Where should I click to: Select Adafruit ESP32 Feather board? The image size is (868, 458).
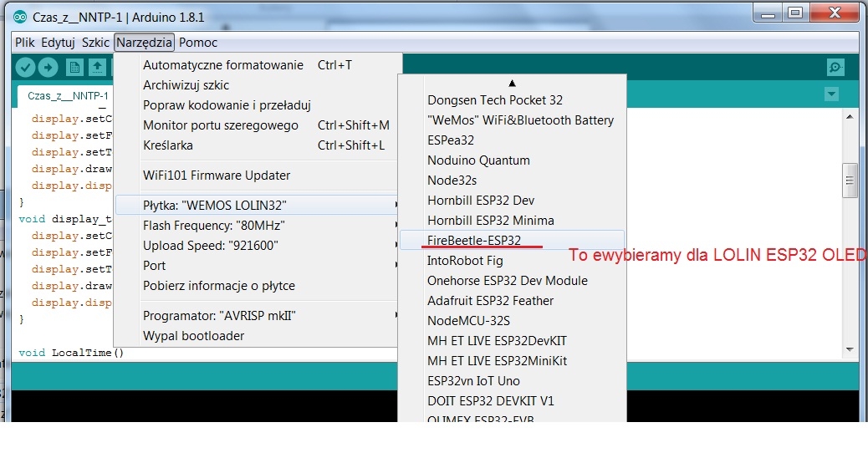pyautogui.click(x=512, y=301)
